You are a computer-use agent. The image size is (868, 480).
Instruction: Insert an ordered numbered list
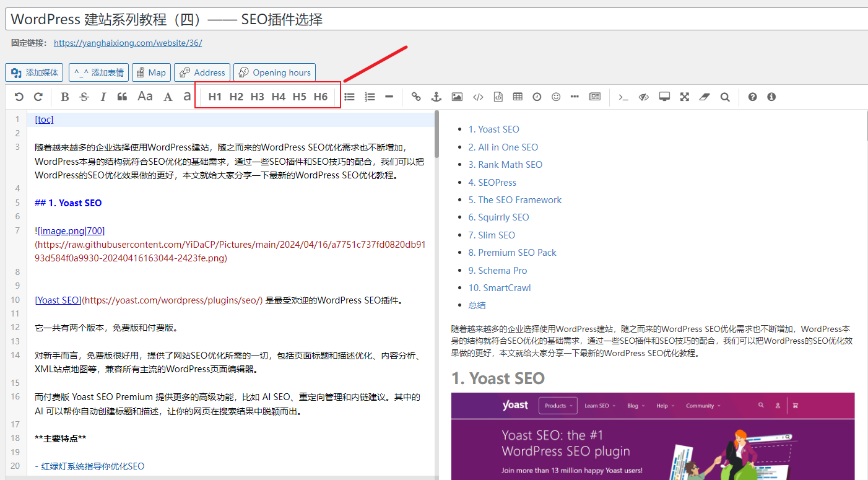click(370, 97)
